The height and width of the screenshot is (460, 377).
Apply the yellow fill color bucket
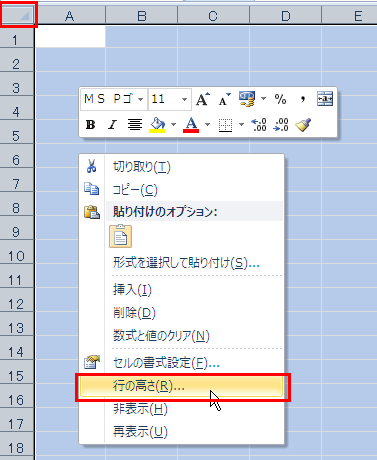coord(157,125)
